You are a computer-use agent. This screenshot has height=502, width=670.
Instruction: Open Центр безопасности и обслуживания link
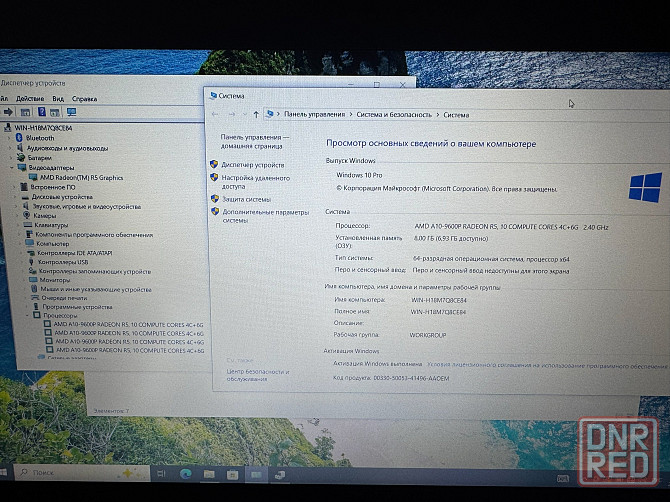[x=258, y=375]
